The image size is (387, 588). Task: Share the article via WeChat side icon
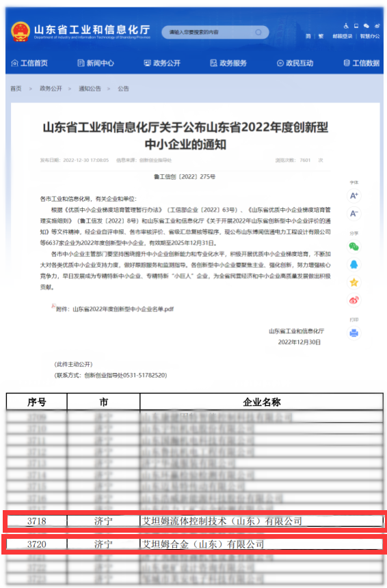353,247
